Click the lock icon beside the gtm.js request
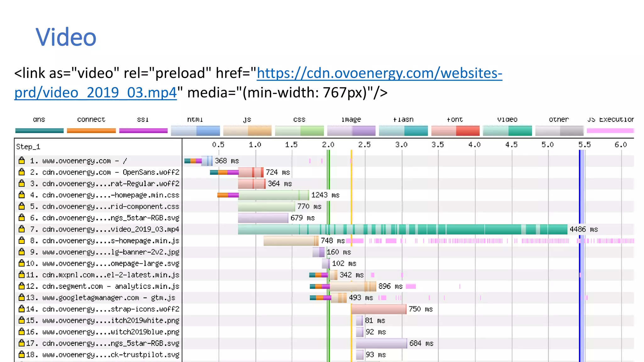Image resolution: width=644 pixels, height=362 pixels. 22,297
